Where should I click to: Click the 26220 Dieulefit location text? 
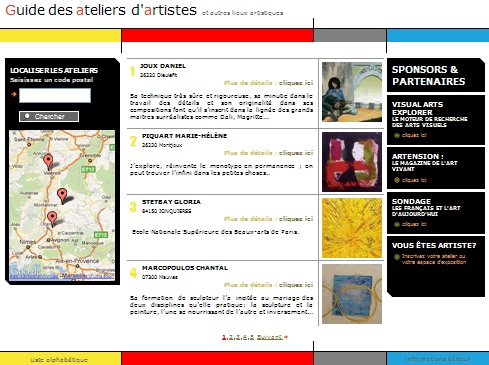[158, 75]
